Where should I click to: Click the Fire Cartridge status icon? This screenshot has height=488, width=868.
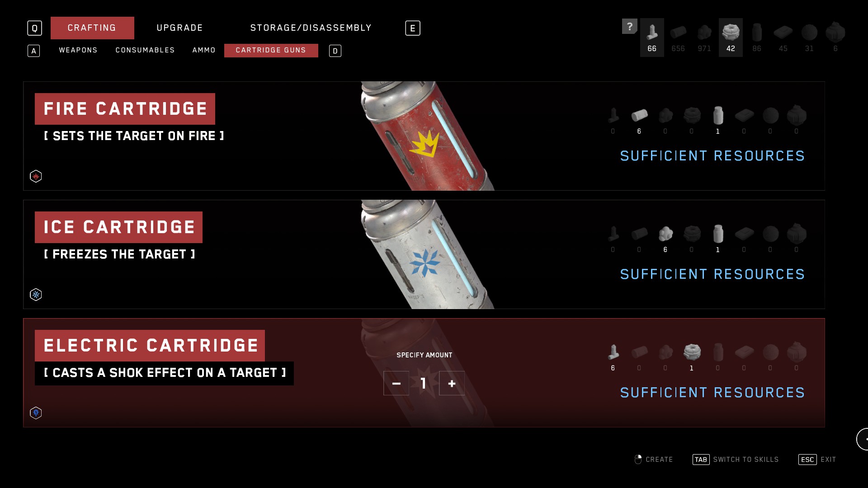(x=36, y=176)
